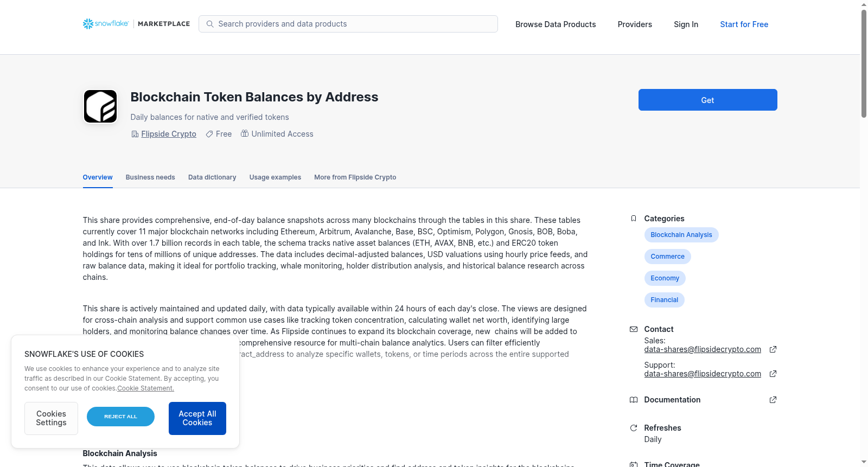
Task: Click the SNOWFLAKE'S USE OF COOKIES heading
Action: pos(84,354)
